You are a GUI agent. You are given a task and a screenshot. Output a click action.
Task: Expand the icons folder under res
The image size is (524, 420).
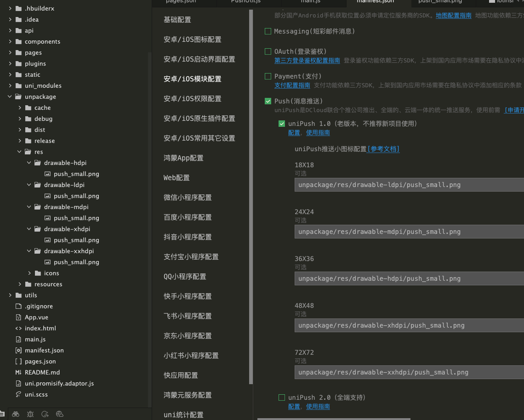[29, 273]
